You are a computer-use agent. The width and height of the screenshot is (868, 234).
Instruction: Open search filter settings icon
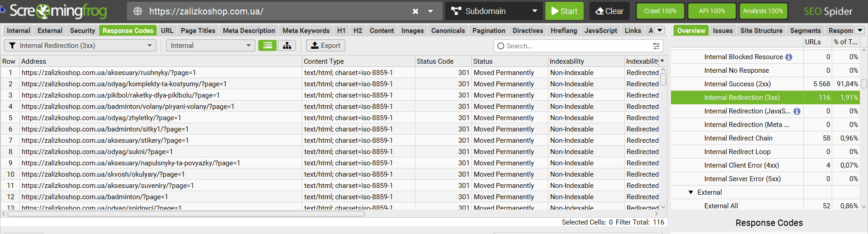coord(656,46)
